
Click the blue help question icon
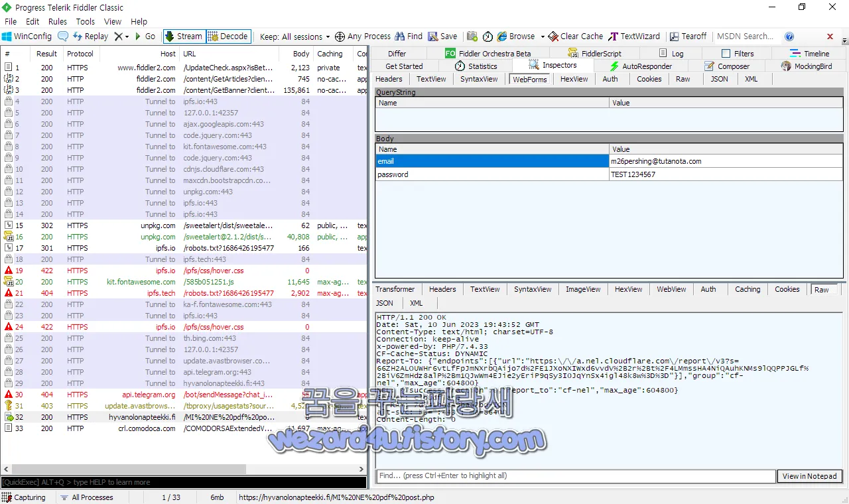789,36
